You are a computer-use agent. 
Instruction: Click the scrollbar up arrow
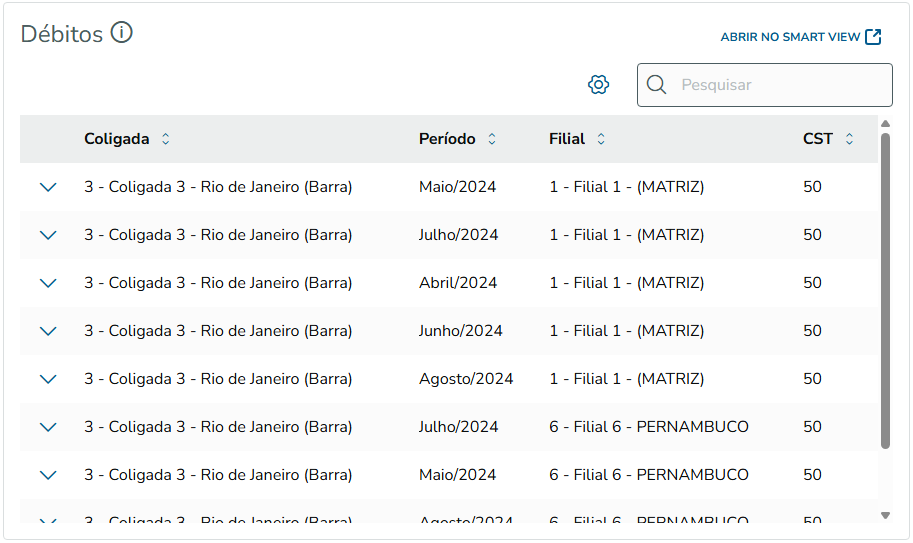[885, 124]
